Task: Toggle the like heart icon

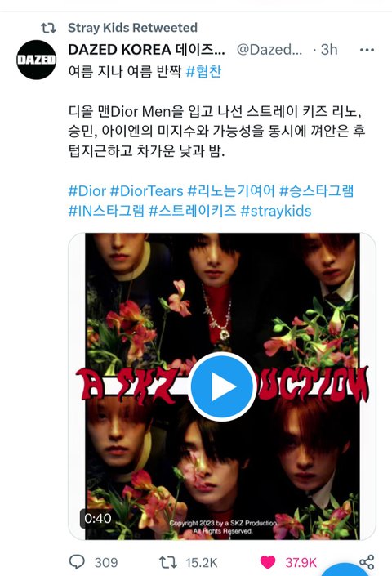Action: [268, 562]
